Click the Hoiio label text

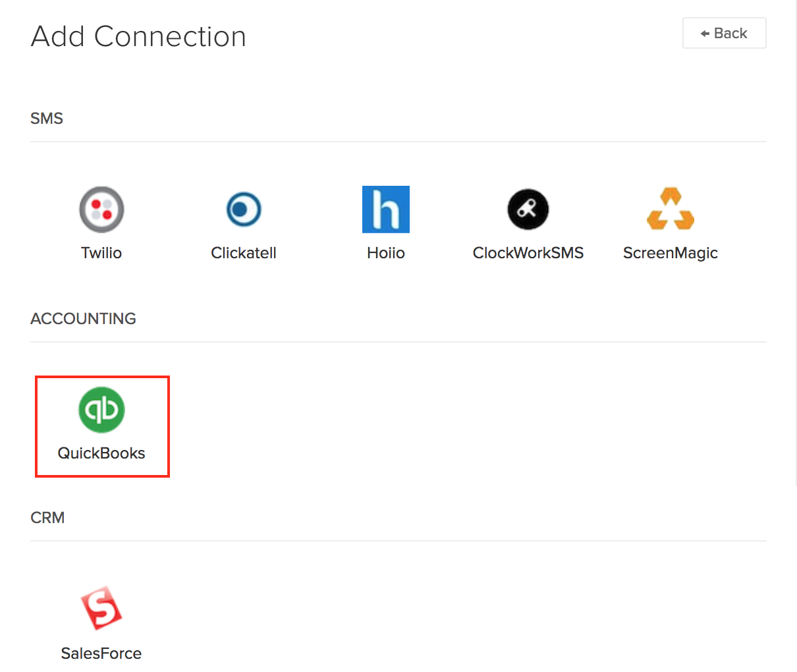point(385,252)
